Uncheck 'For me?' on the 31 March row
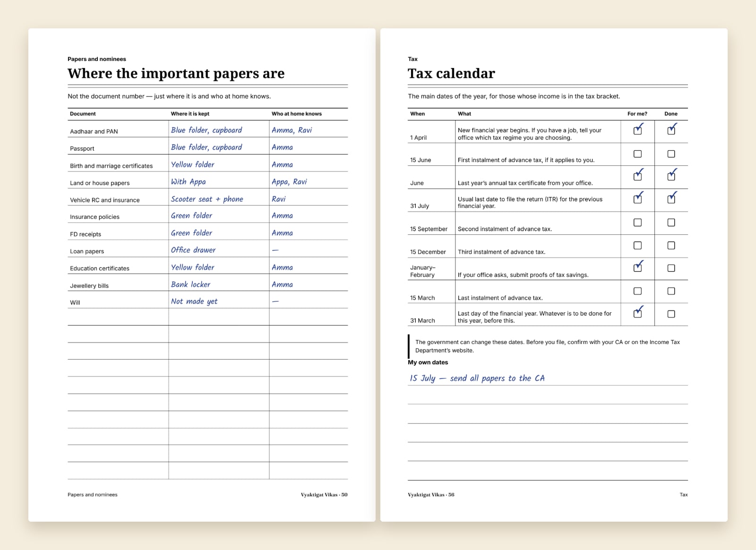Viewport: 756px width, 550px height. tap(637, 314)
